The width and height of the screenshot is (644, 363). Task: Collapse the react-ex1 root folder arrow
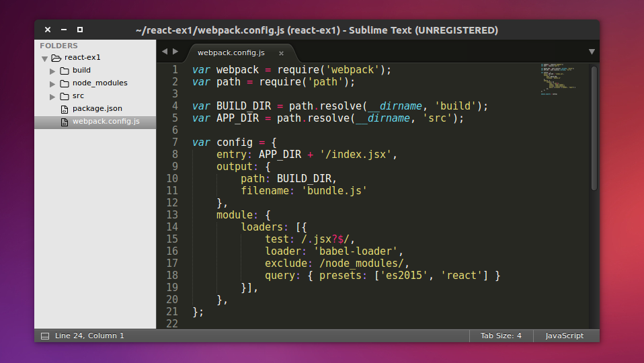[x=45, y=58]
